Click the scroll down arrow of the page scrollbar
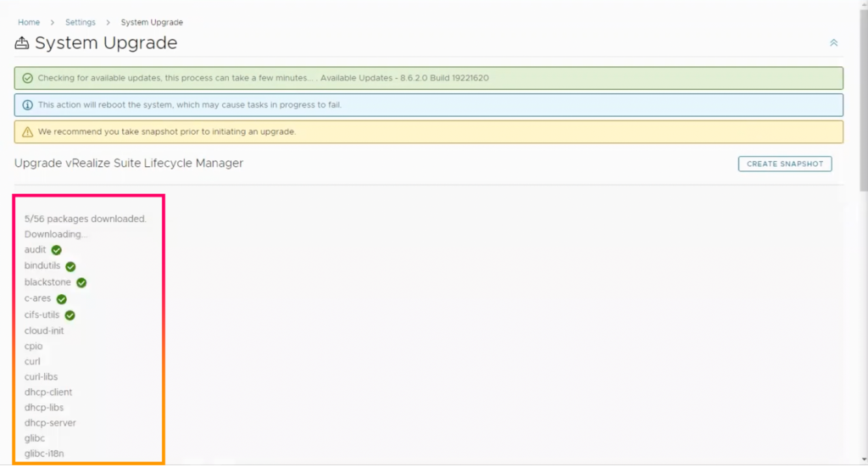This screenshot has width=868, height=467. [x=864, y=460]
